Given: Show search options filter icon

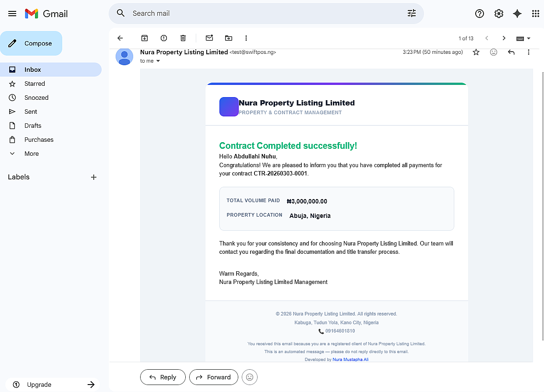Looking at the screenshot, I should (x=412, y=13).
